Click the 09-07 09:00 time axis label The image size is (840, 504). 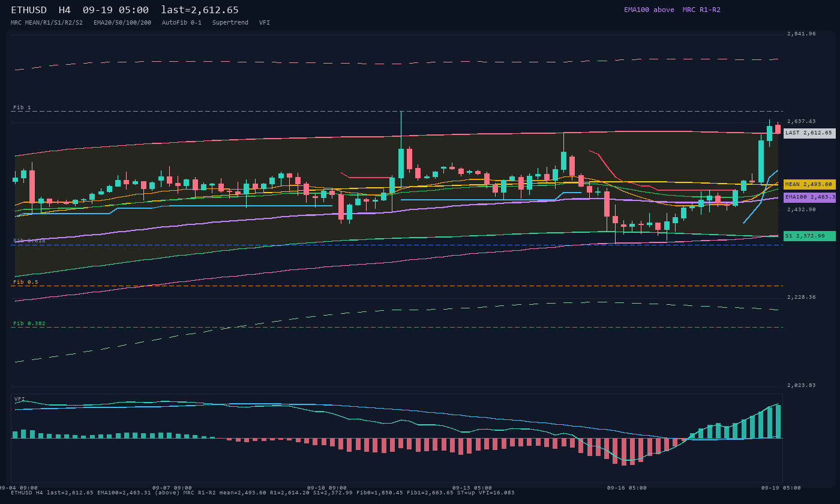point(172,488)
